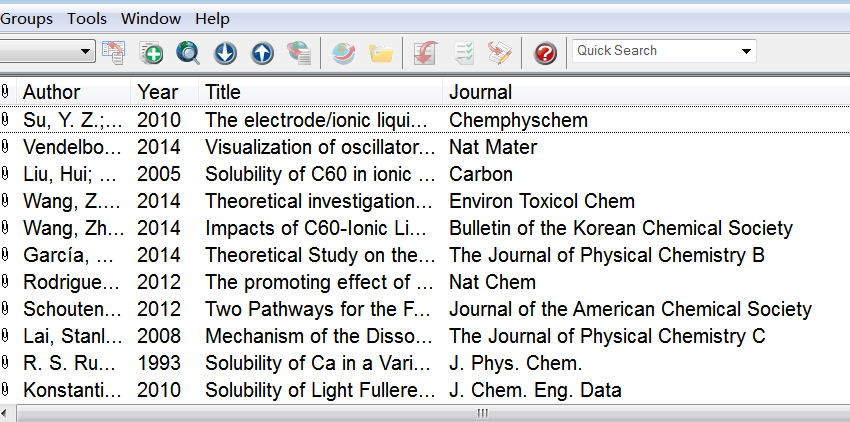This screenshot has height=422, width=850.
Task: Click the New Reference green plus icon
Action: click(x=151, y=52)
